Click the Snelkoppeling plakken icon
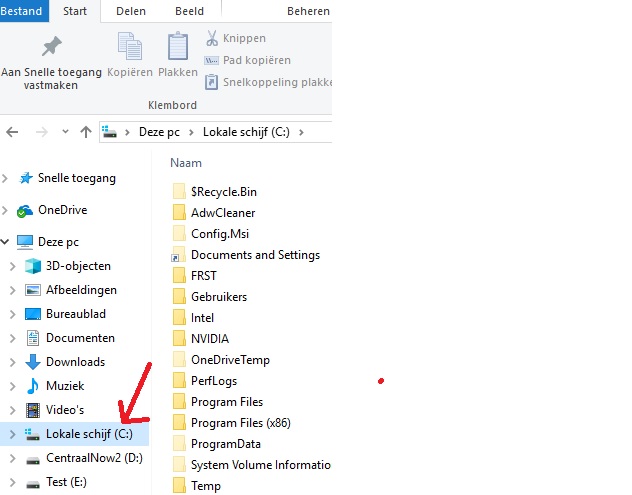This screenshot has width=632, height=495. pyautogui.click(x=212, y=82)
